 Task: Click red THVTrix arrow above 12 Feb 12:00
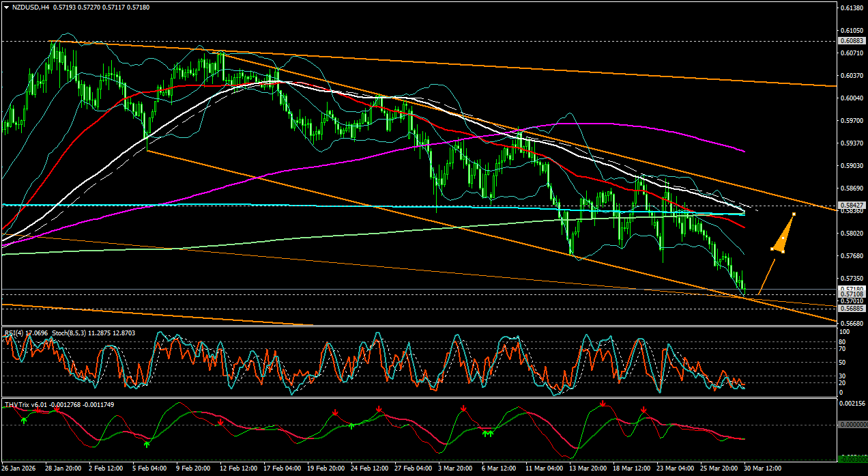(x=220, y=423)
